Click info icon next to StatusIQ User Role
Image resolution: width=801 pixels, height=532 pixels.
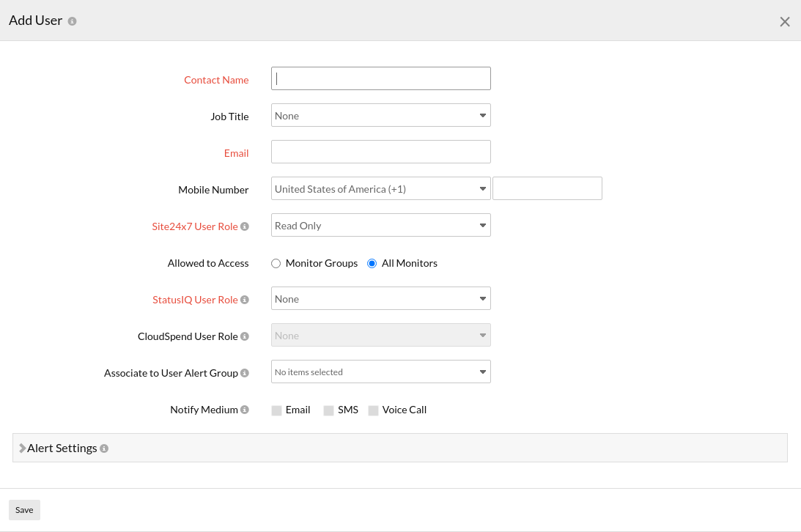click(245, 300)
